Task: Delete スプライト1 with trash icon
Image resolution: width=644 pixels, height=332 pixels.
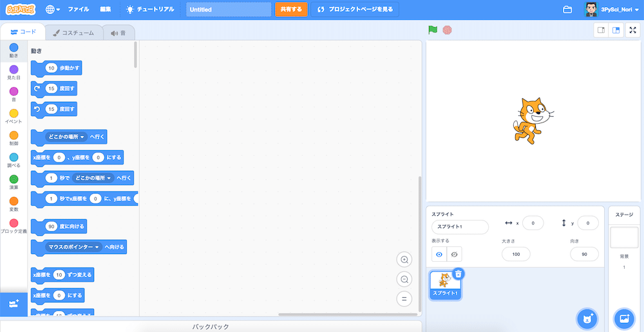Action: point(459,273)
